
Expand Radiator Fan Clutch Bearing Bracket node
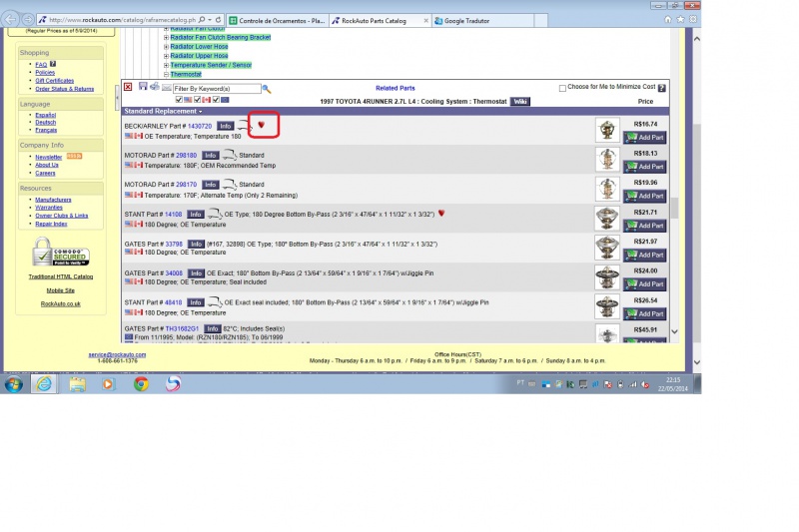pos(166,37)
